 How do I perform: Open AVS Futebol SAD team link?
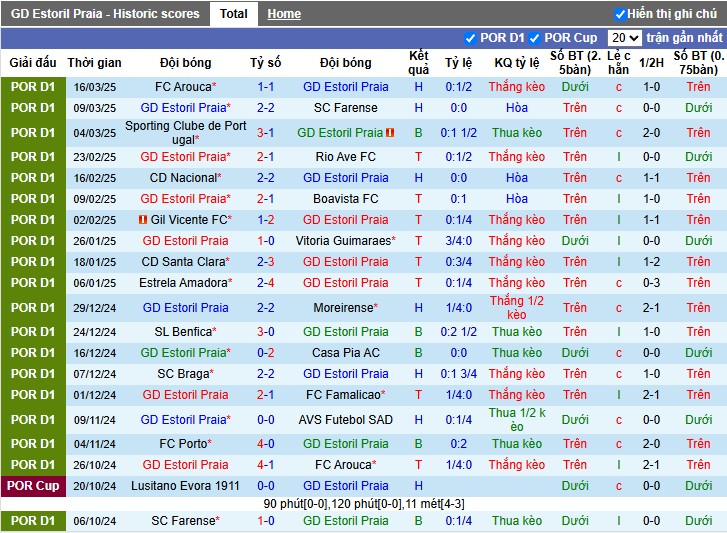345,420
